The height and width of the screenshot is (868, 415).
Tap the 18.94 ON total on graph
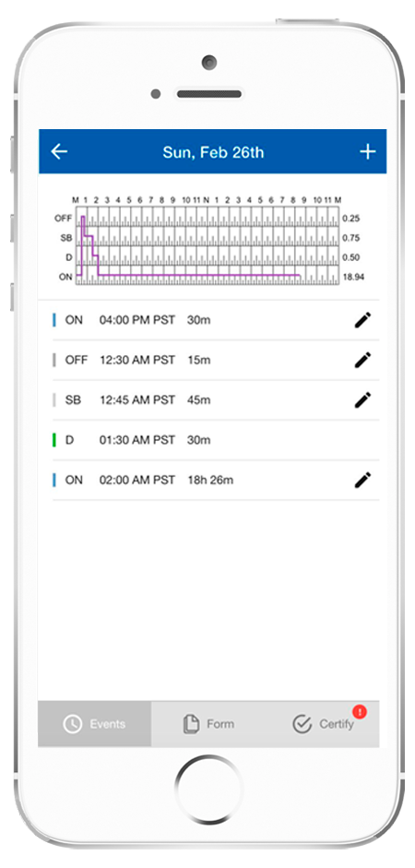[x=353, y=277]
